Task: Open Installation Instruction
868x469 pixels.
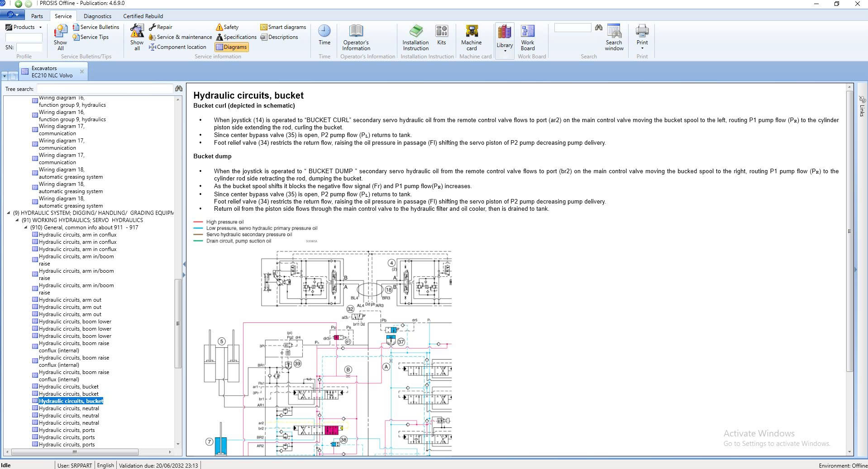Action: point(415,37)
